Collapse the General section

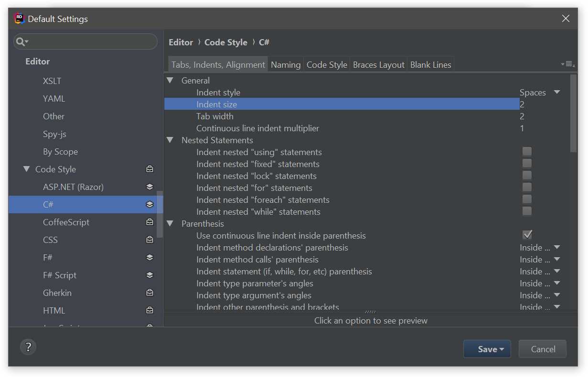click(x=170, y=80)
